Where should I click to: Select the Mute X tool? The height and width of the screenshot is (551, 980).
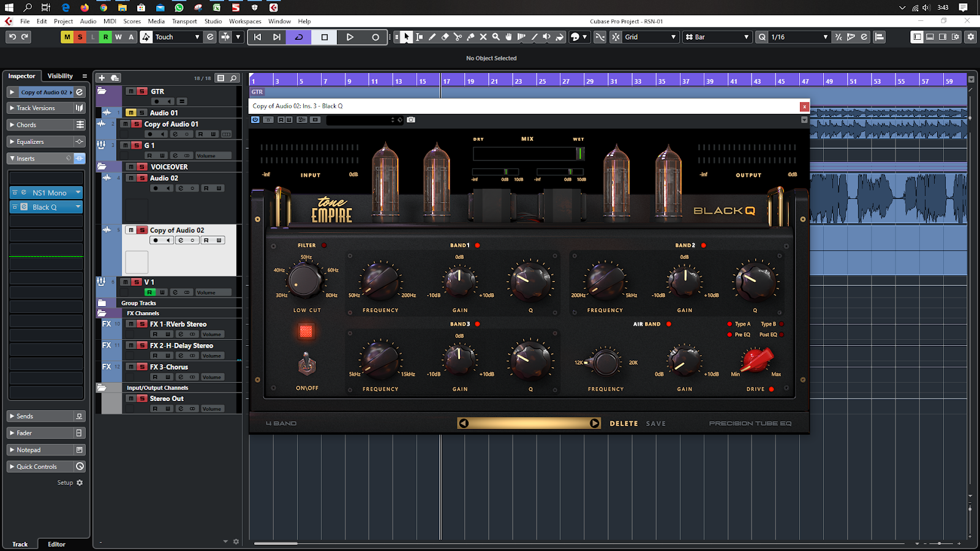(x=483, y=37)
